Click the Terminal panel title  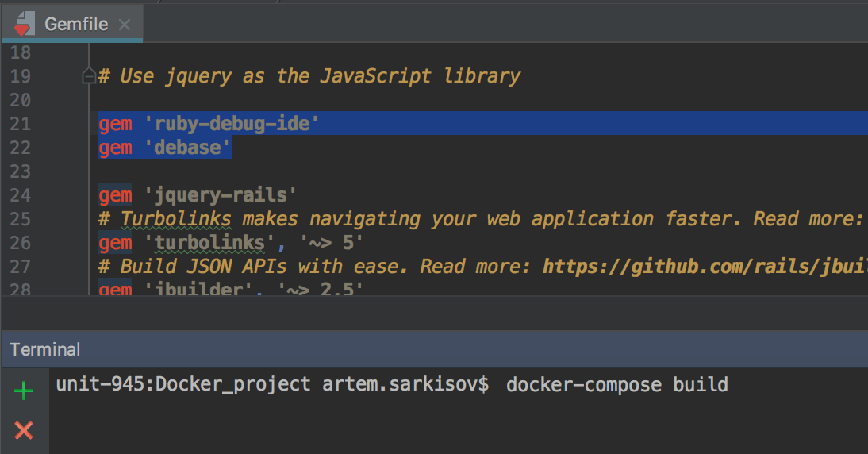[x=45, y=349]
